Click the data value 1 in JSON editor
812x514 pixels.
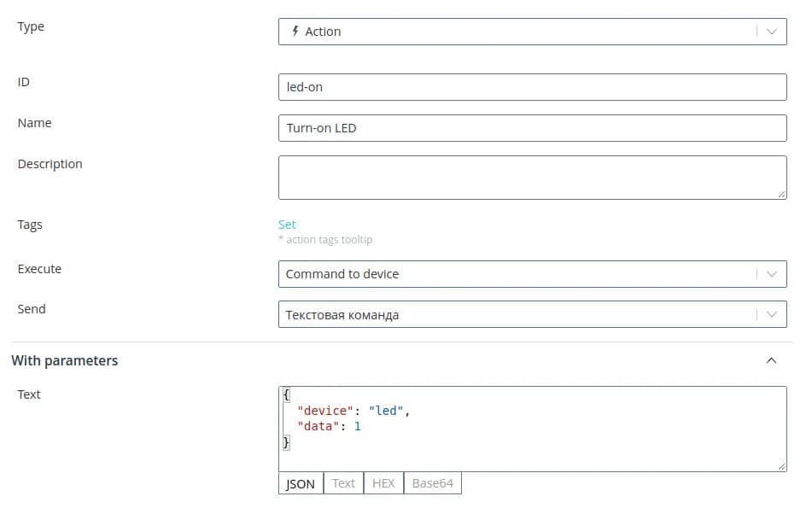click(357, 426)
